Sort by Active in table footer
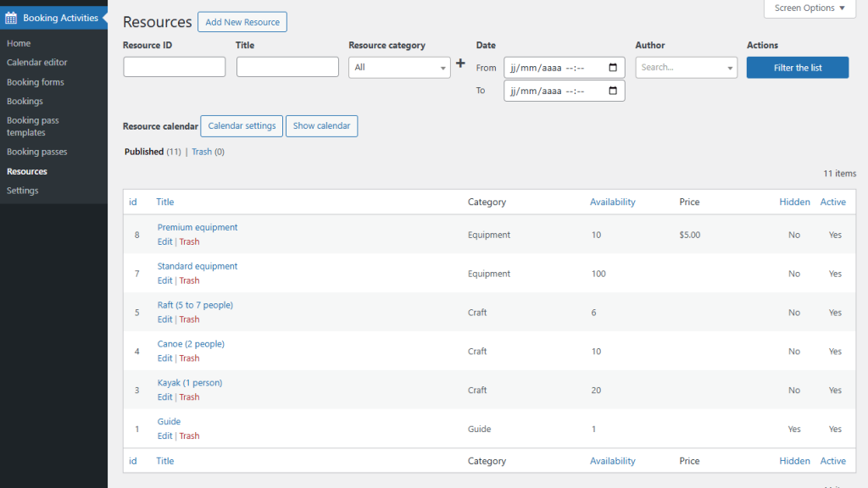Image resolution: width=868 pixels, height=488 pixels. click(x=833, y=461)
